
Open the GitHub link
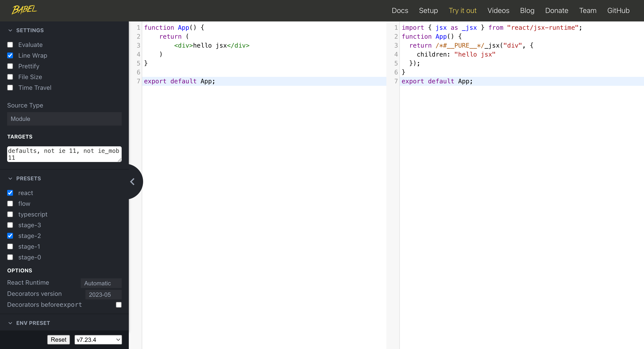[618, 11]
